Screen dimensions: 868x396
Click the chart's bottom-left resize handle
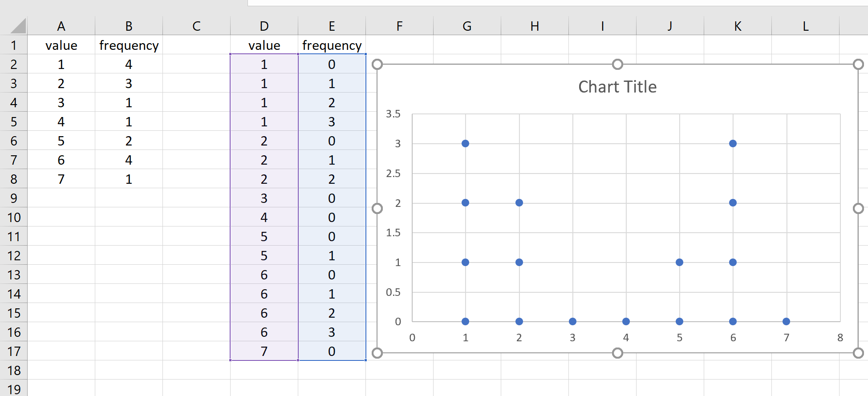coord(377,353)
